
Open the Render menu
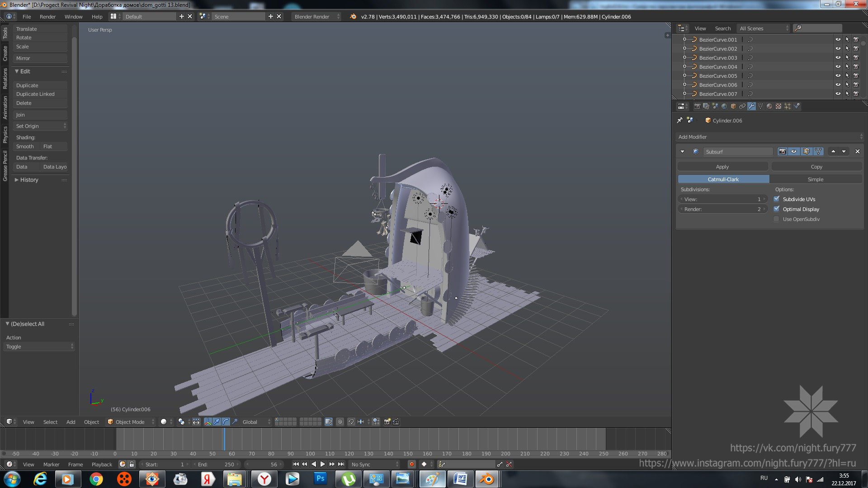(47, 17)
